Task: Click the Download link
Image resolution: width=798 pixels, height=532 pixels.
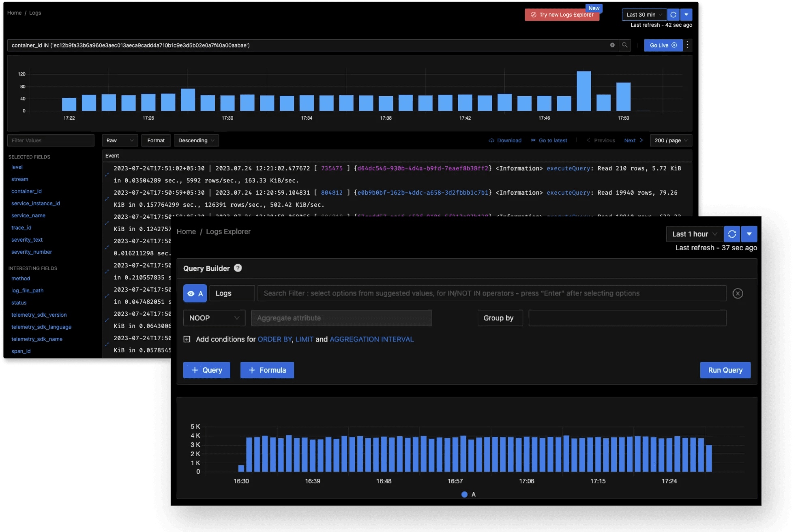Action: (x=505, y=140)
